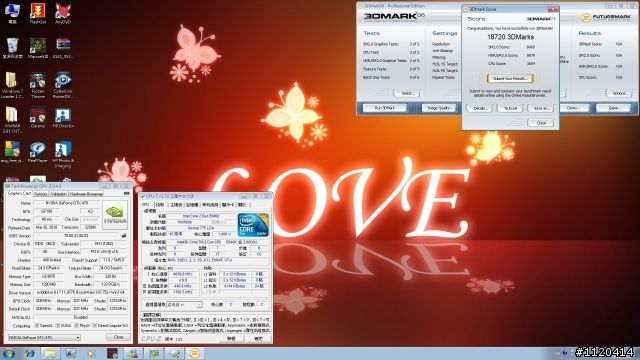Click the Intel Core 2 logo in CPU-Z
640x360 pixels.
point(253,225)
